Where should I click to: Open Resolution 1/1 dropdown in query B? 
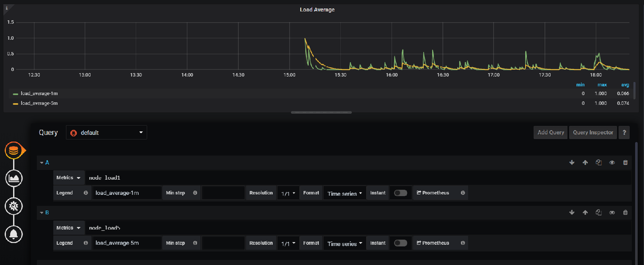pos(289,244)
